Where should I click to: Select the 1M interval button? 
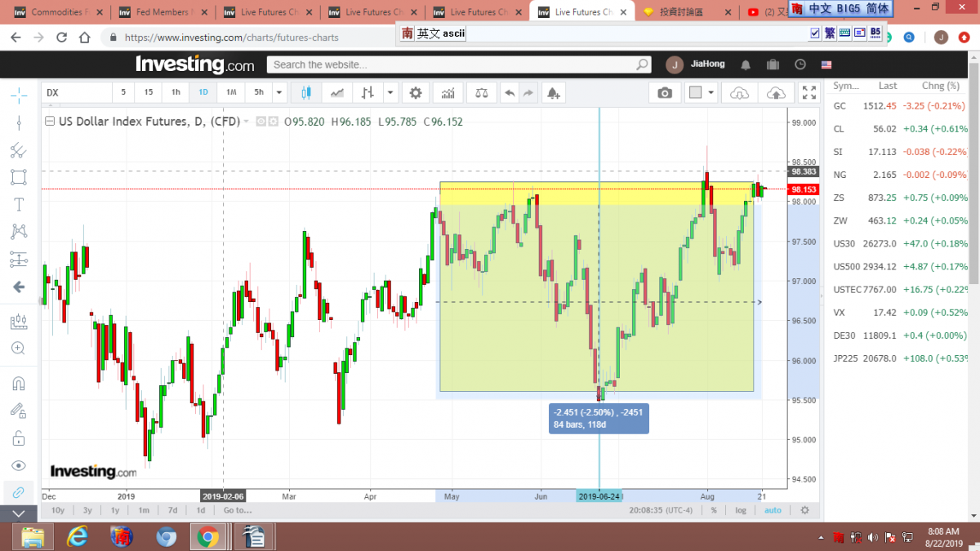coord(231,93)
